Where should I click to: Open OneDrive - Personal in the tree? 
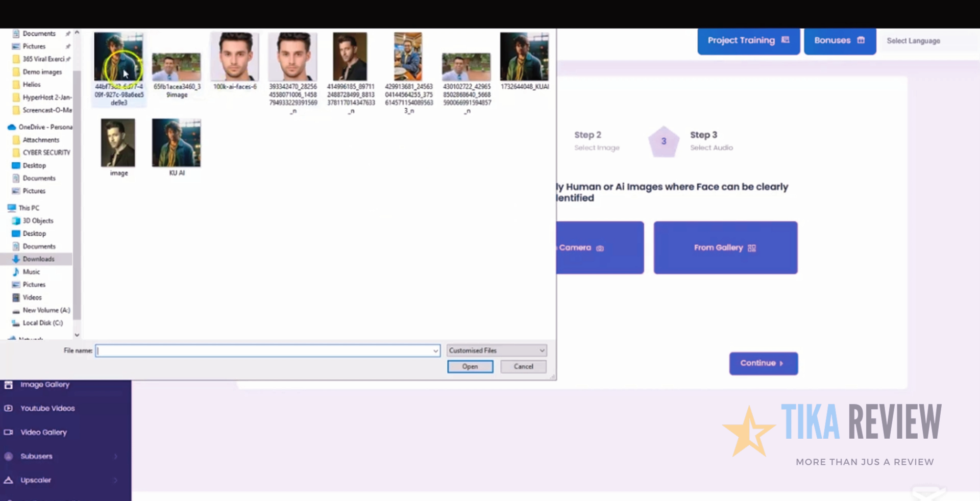tap(45, 127)
